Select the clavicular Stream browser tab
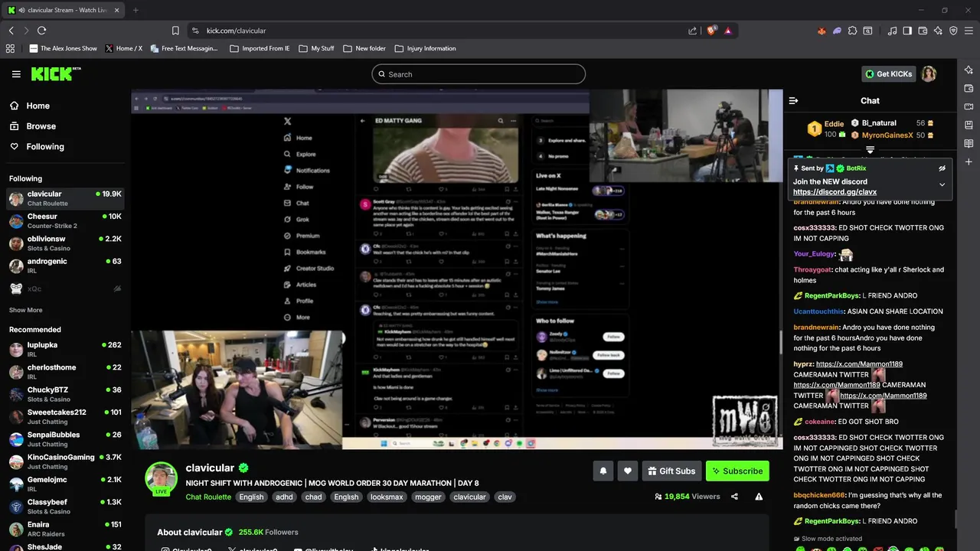The height and width of the screenshot is (551, 980). 64,10
